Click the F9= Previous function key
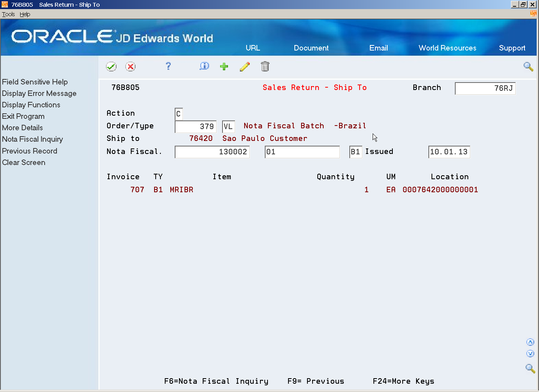This screenshot has height=392, width=539. pos(316,381)
